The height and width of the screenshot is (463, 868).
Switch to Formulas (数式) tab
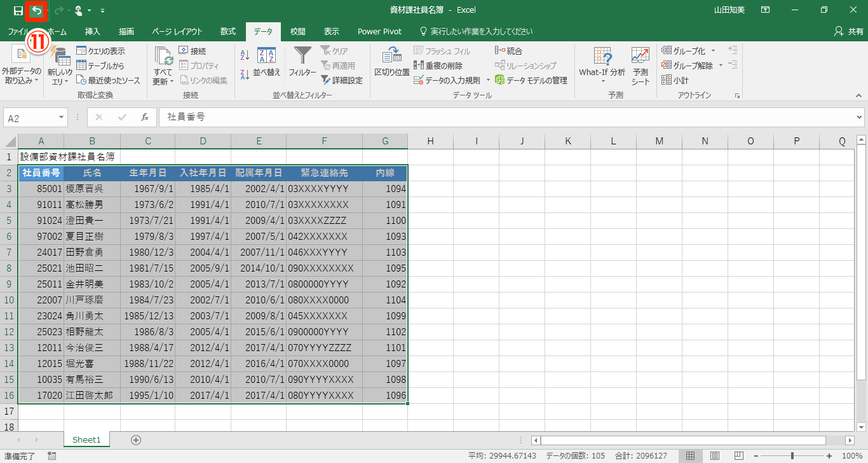pyautogui.click(x=228, y=31)
